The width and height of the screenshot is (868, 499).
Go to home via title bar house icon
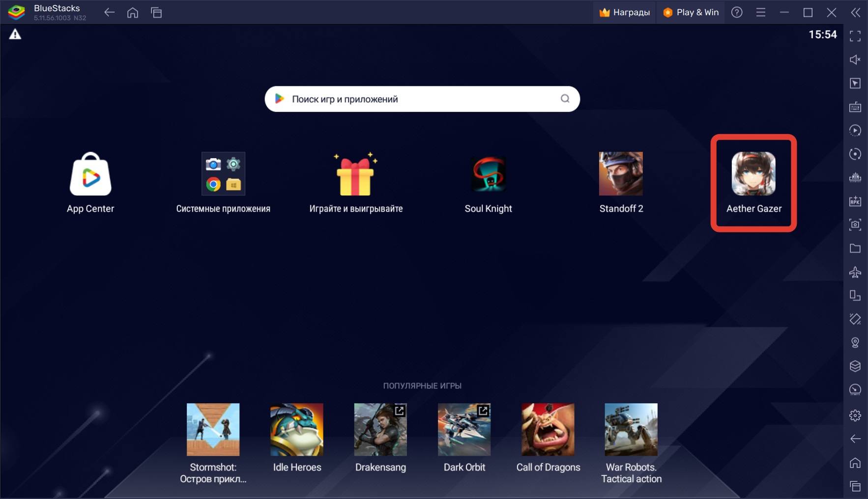pyautogui.click(x=133, y=12)
